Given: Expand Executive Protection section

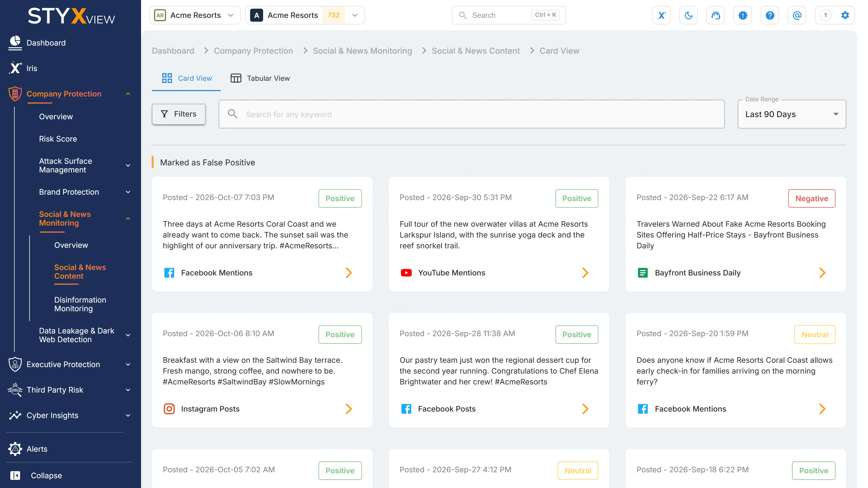Looking at the screenshot, I should (128, 364).
